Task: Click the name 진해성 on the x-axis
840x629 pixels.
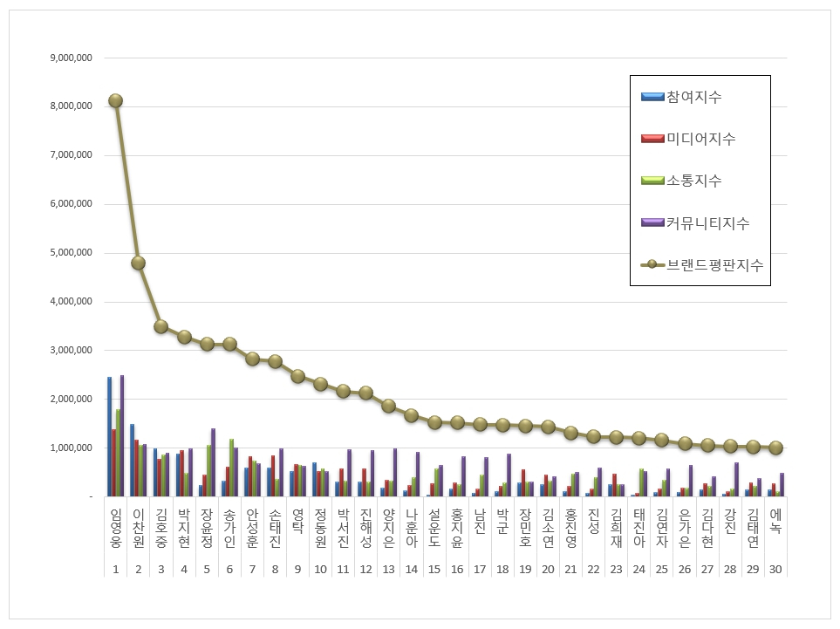Action: click(365, 529)
